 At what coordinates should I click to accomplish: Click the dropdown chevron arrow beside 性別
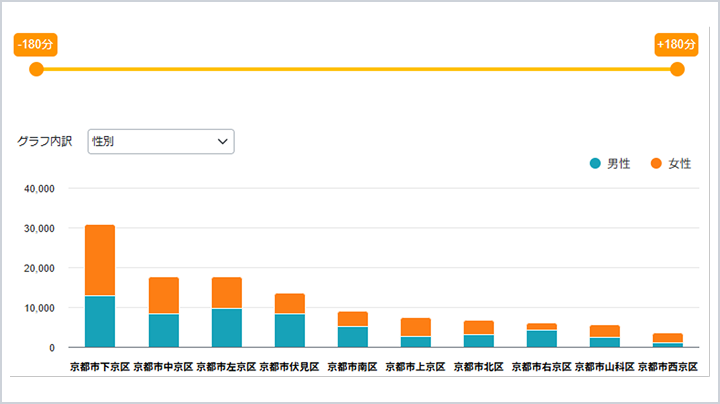point(223,142)
